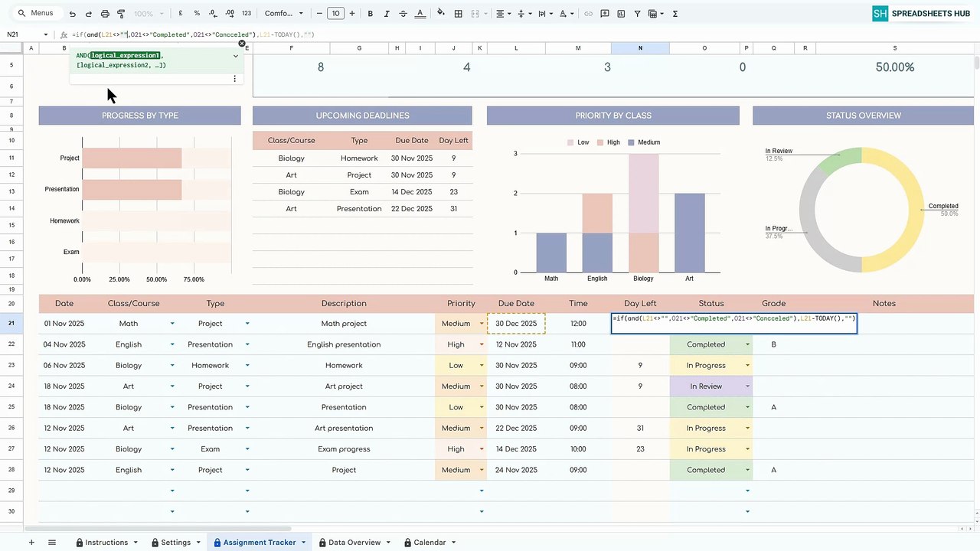This screenshot has height=551, width=980.
Task: Select the 'In Review' status cell
Action: pyautogui.click(x=710, y=386)
